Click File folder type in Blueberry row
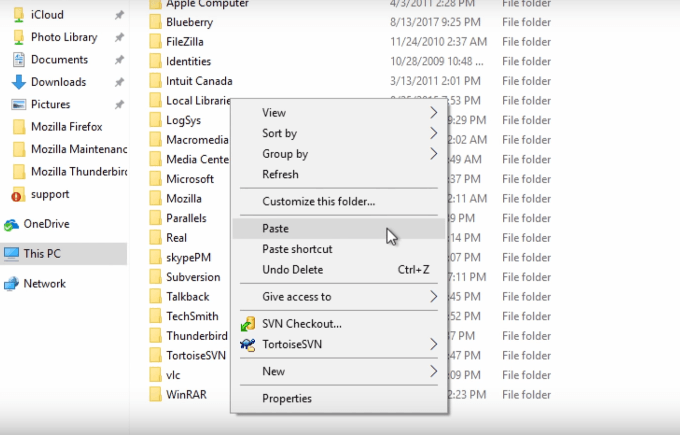The height and width of the screenshot is (435, 680). pyautogui.click(x=526, y=22)
